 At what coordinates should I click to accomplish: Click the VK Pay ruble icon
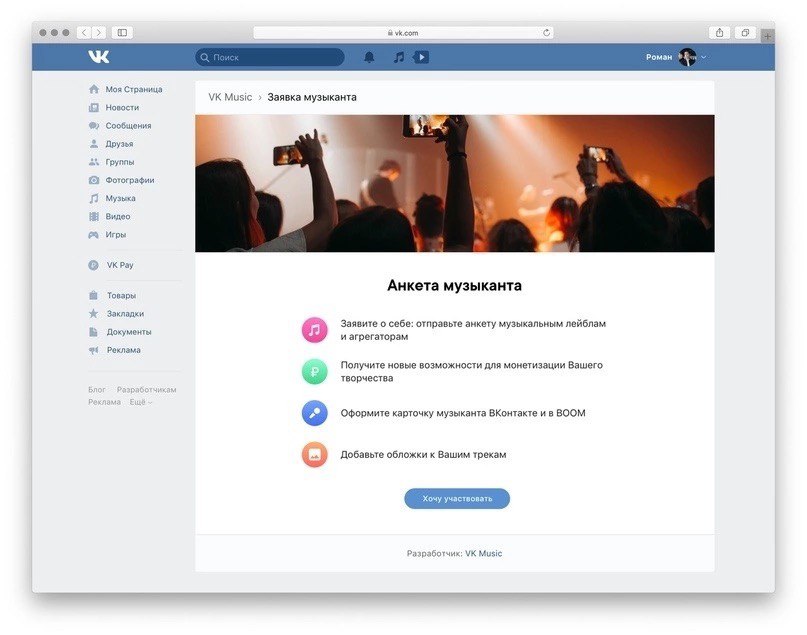pos(93,265)
